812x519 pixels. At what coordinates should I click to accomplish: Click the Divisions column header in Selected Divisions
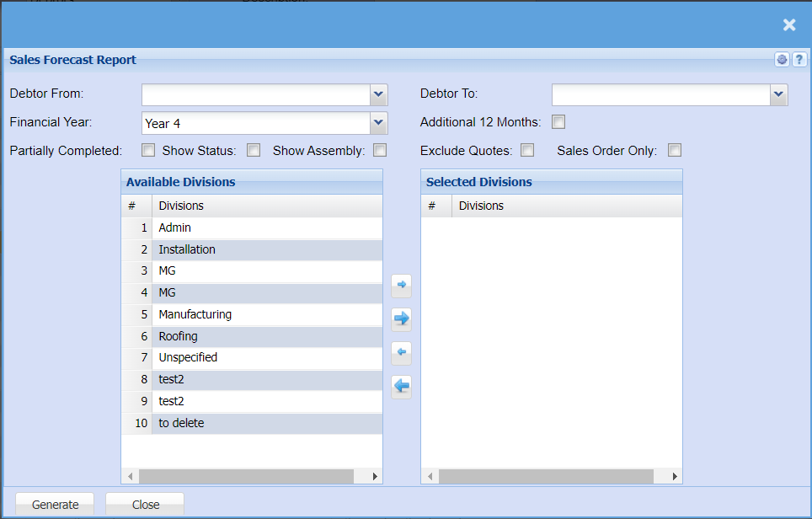(564, 206)
